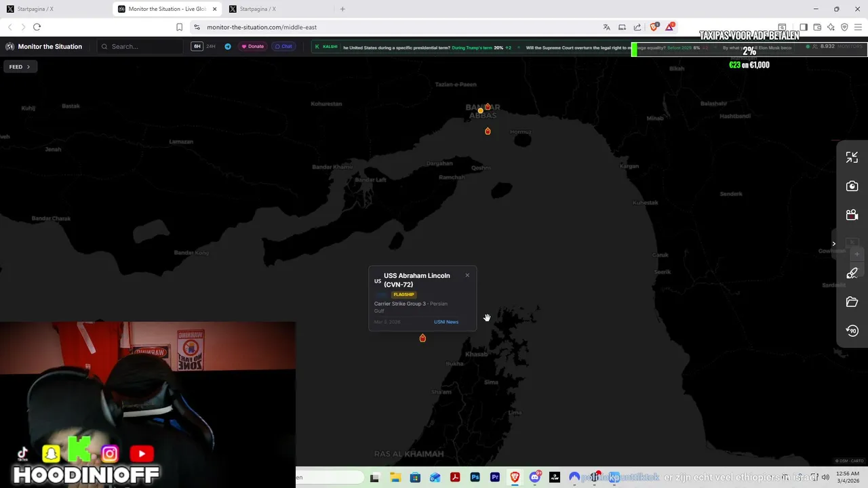
Task: Click the ship marker south of Bandar Abbas
Action: pos(488,131)
